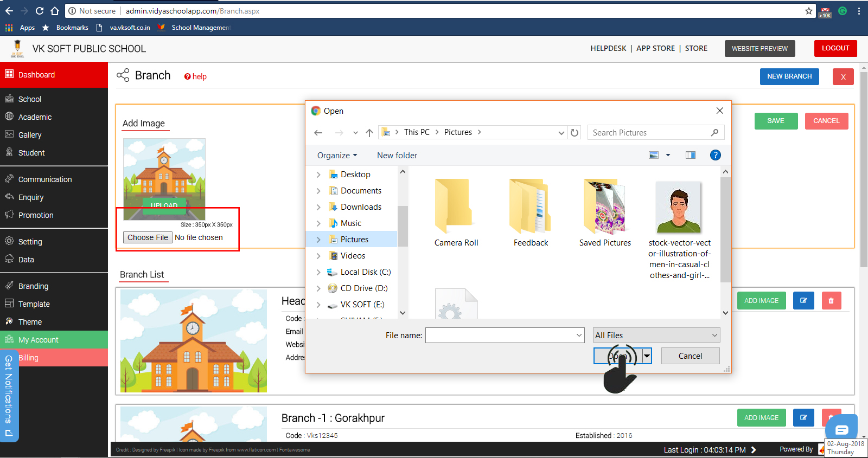Click the Choose File button

pos(148,237)
